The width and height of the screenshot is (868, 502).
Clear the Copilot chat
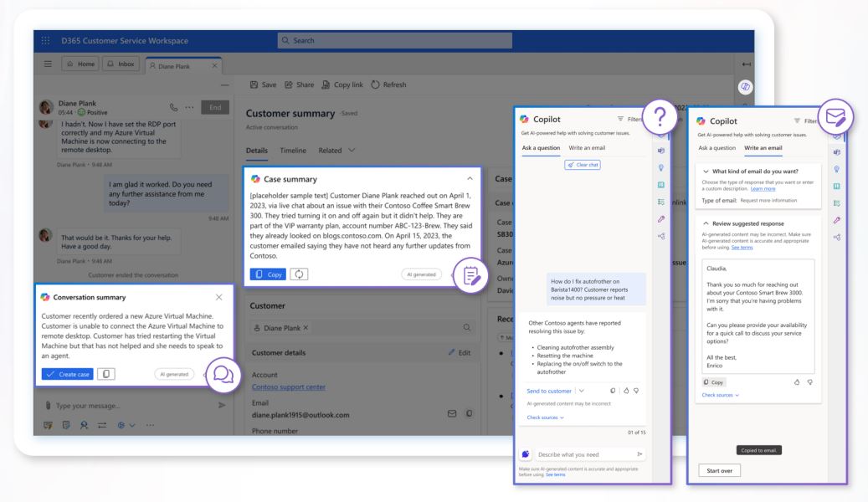point(583,165)
